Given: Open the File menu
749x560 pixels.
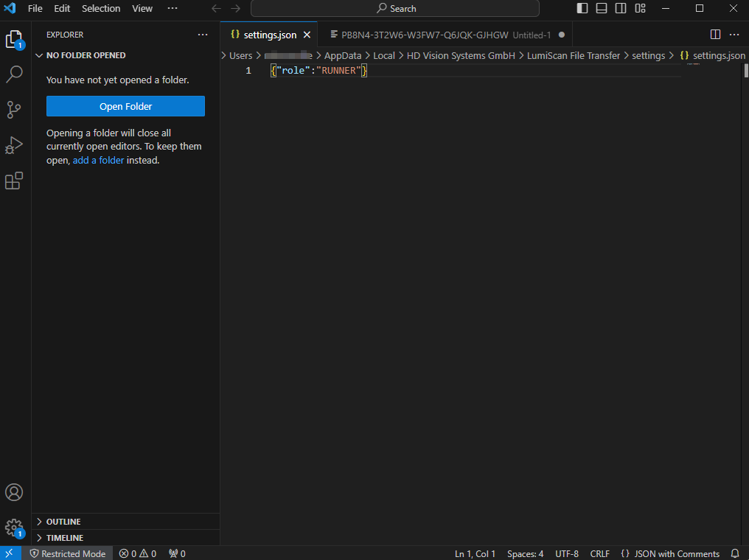Looking at the screenshot, I should click(x=35, y=9).
